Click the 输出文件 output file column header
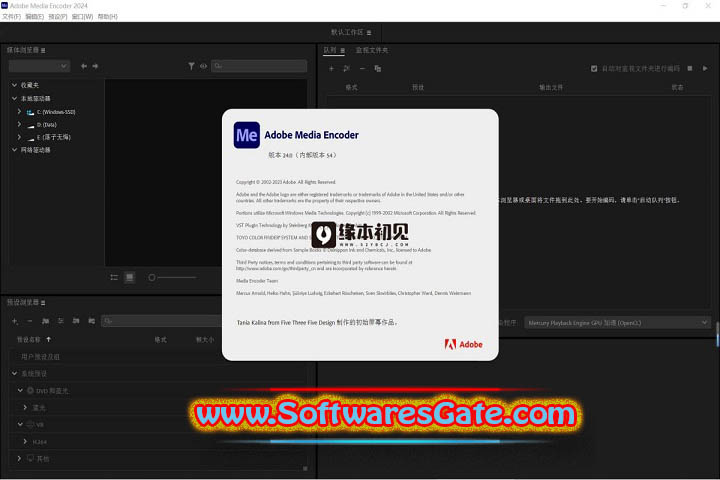The height and width of the screenshot is (480, 720). coord(551,87)
